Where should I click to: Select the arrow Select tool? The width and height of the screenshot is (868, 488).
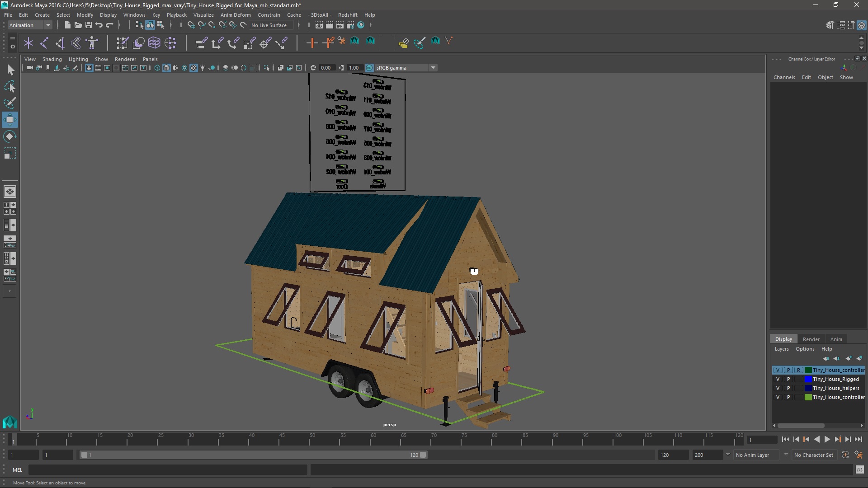(10, 70)
